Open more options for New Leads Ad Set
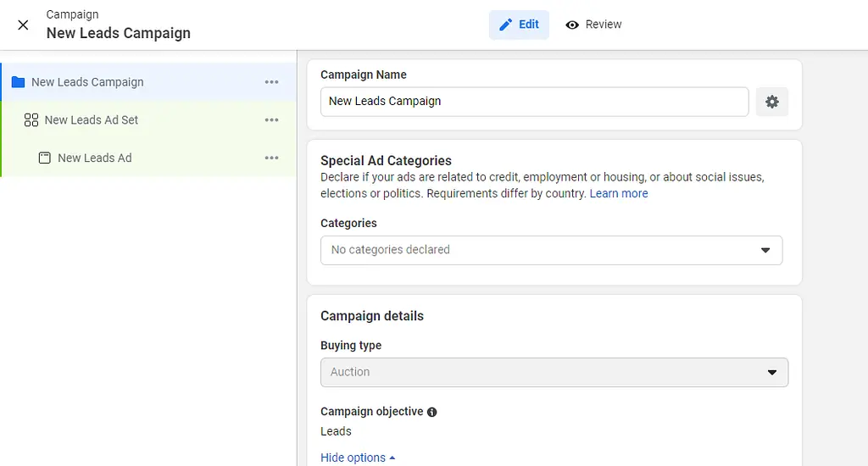Viewport: 868px width, 466px height. (x=271, y=120)
